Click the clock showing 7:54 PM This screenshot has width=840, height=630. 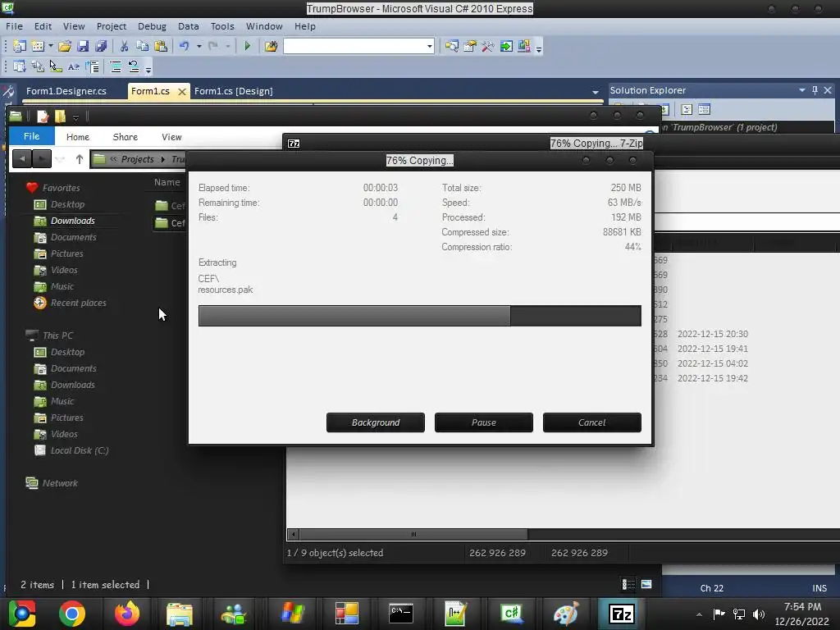coord(802,606)
